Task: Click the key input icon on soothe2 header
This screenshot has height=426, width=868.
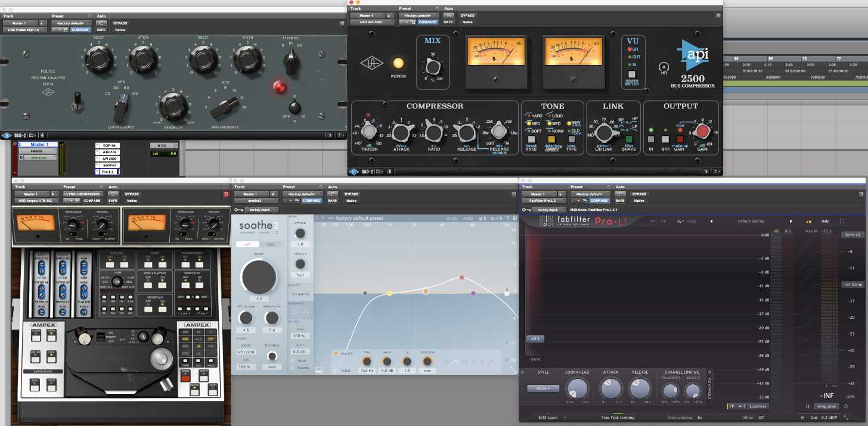Action: [236, 209]
